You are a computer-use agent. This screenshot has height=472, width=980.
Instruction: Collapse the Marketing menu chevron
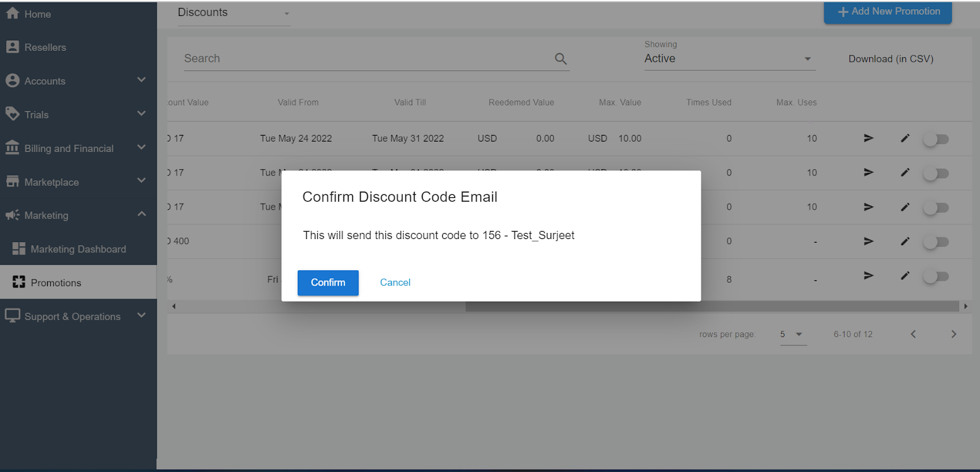click(x=141, y=214)
